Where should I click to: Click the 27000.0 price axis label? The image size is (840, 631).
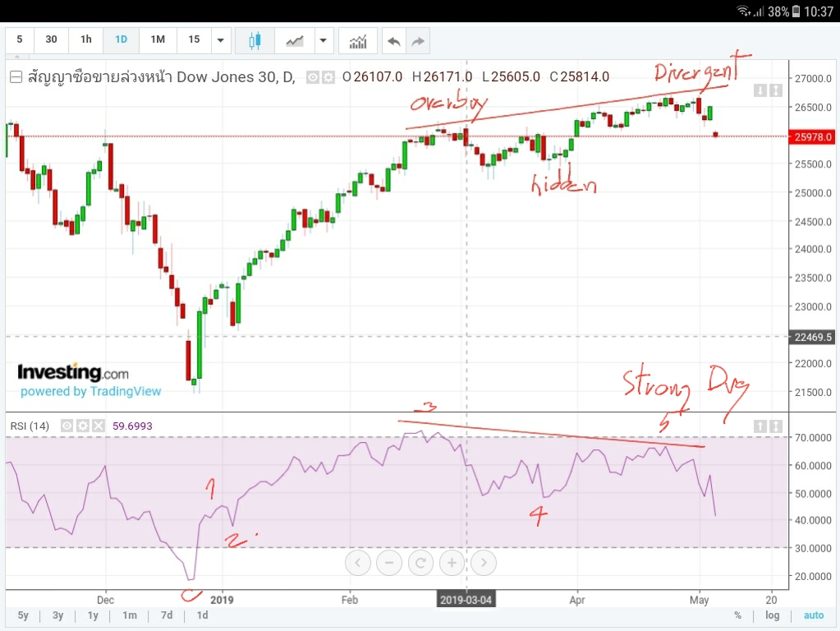click(813, 79)
